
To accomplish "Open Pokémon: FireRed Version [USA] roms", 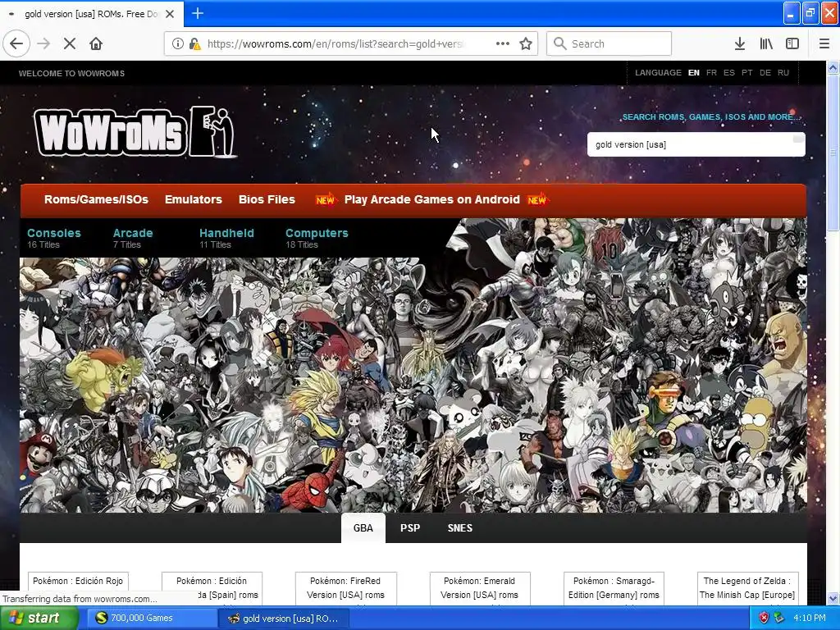I will 345,588.
